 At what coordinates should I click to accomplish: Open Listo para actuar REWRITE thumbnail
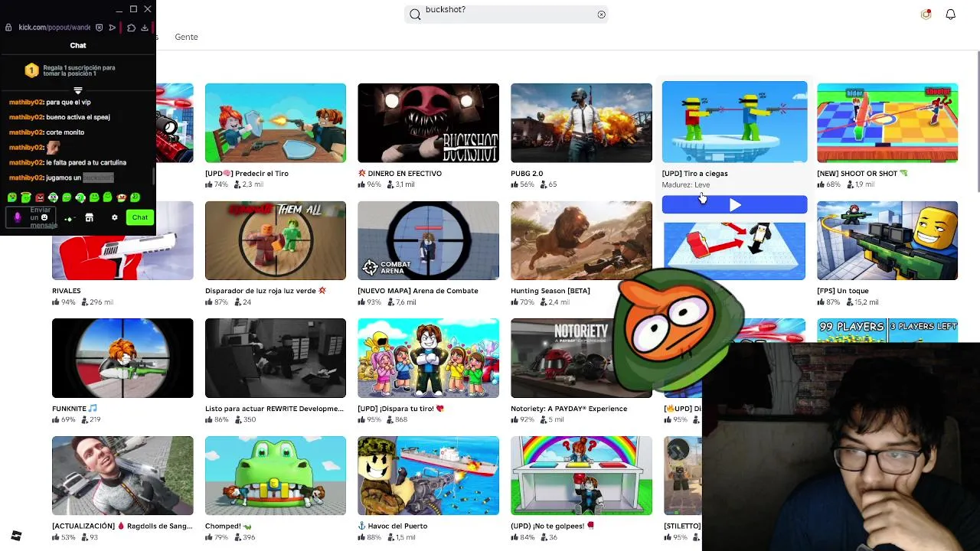pyautogui.click(x=276, y=358)
